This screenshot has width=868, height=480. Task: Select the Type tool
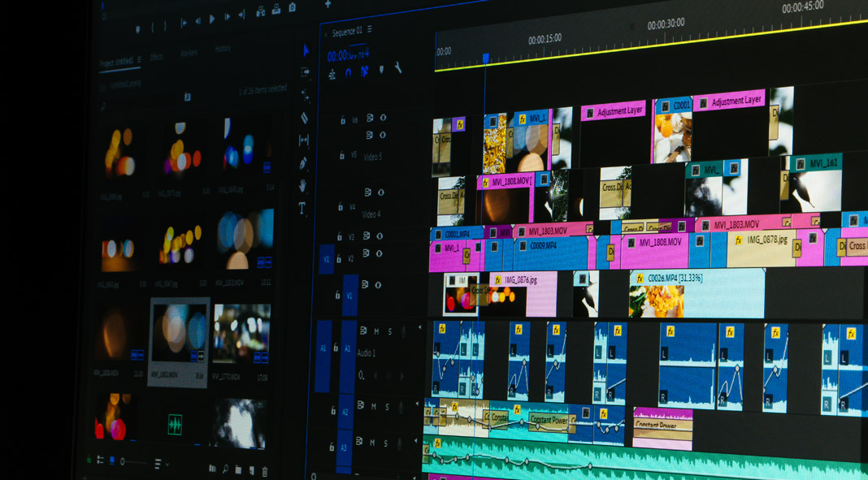[302, 209]
